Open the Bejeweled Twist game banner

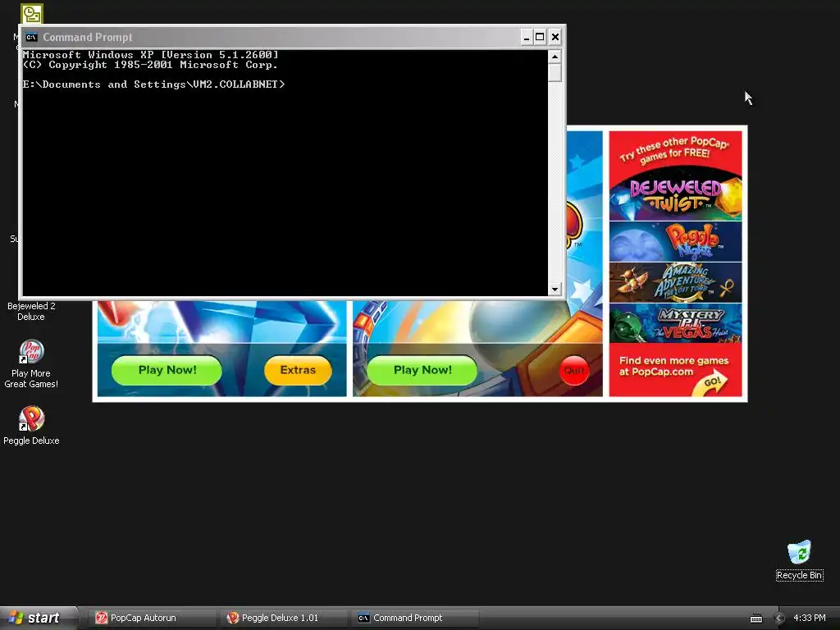pyautogui.click(x=676, y=195)
